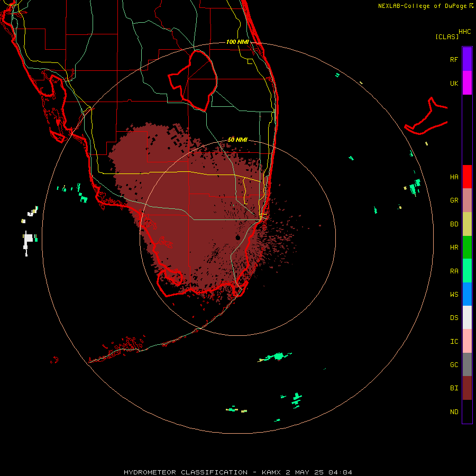The image size is (476, 476).
Task: Click the RF legend label
Action: (x=454, y=59)
